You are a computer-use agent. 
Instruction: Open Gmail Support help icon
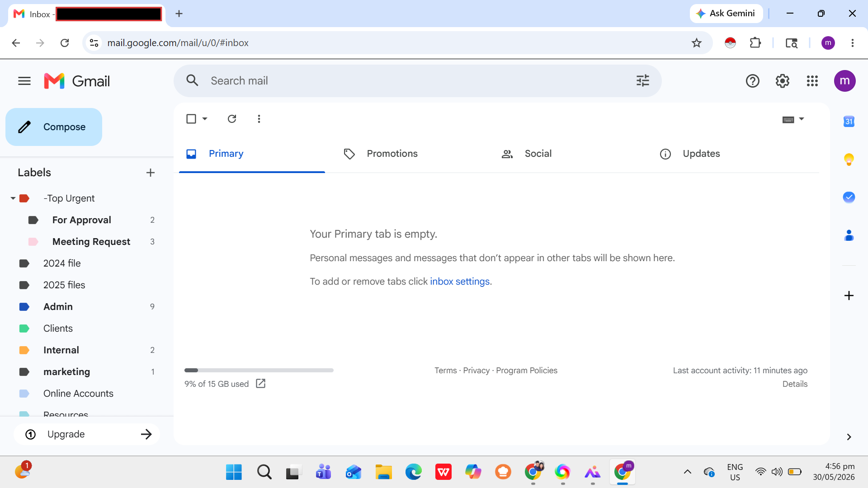point(752,81)
